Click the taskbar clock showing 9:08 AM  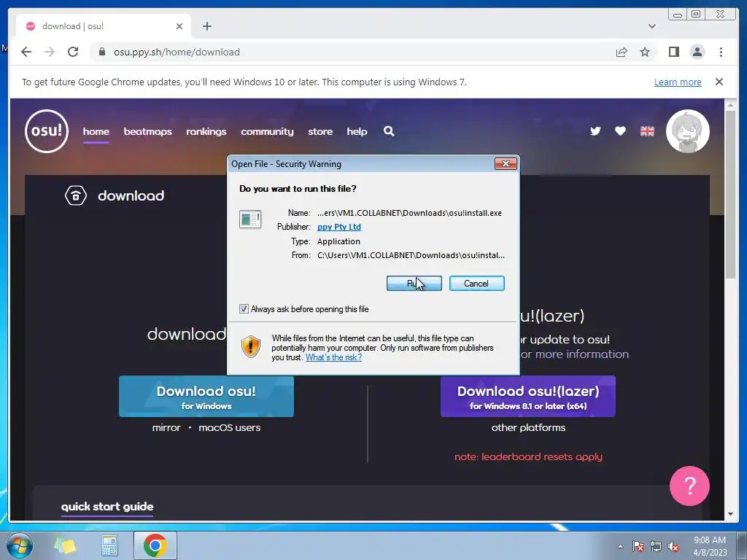click(x=710, y=546)
